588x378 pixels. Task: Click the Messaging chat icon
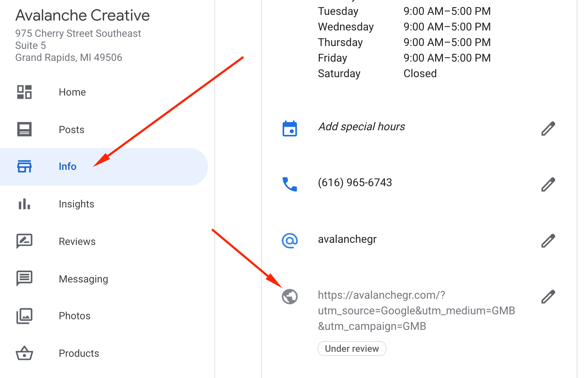click(x=24, y=279)
